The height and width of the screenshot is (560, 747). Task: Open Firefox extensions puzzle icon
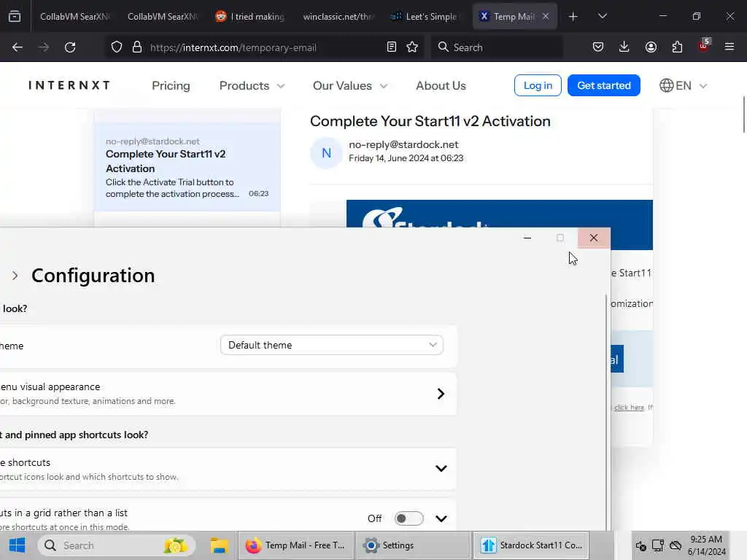[677, 47]
